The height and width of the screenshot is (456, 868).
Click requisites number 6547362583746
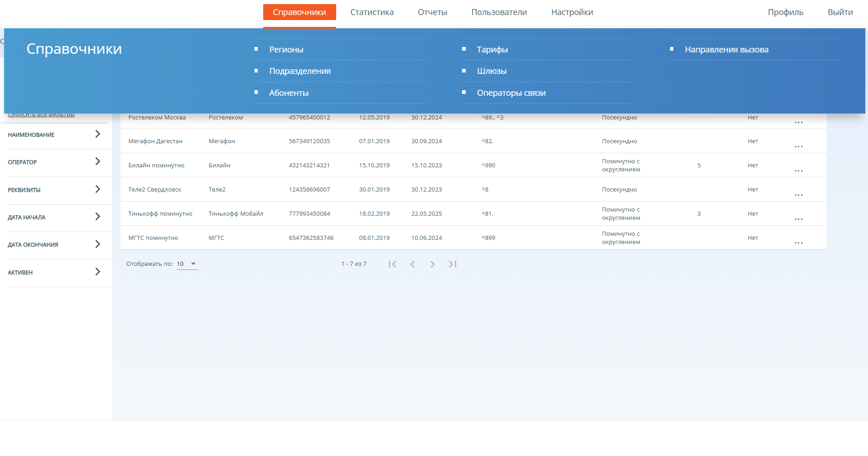tap(311, 238)
